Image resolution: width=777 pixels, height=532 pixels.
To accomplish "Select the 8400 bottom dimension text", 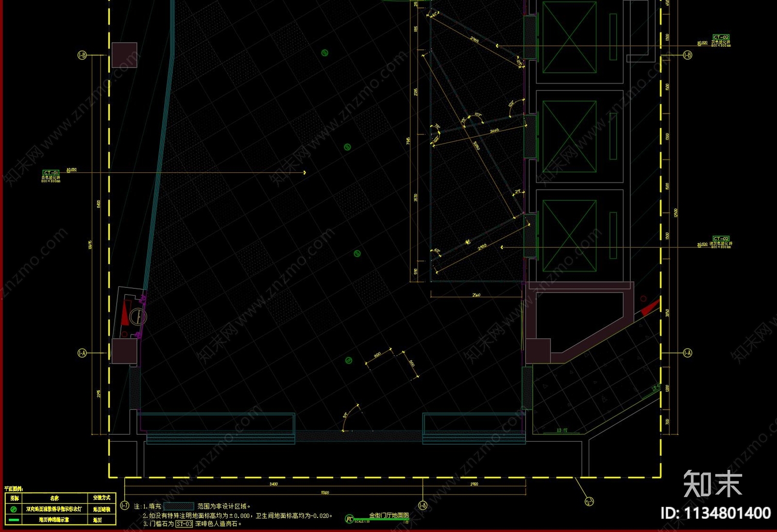I will coord(273,483).
